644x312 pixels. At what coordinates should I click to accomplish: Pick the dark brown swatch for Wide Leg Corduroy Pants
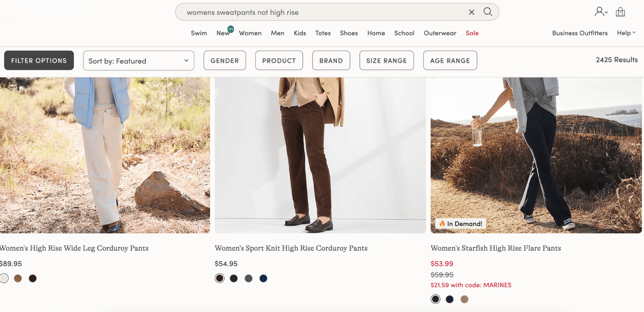pyautogui.click(x=33, y=278)
